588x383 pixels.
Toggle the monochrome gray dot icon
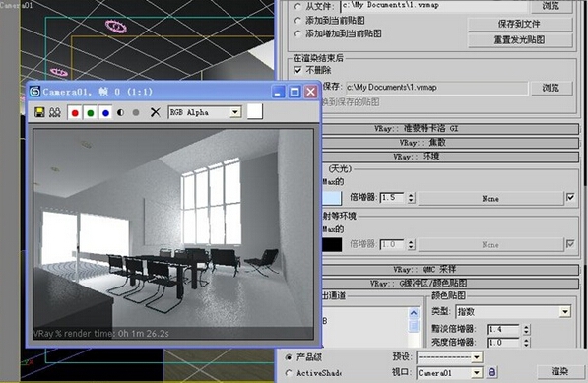click(136, 112)
